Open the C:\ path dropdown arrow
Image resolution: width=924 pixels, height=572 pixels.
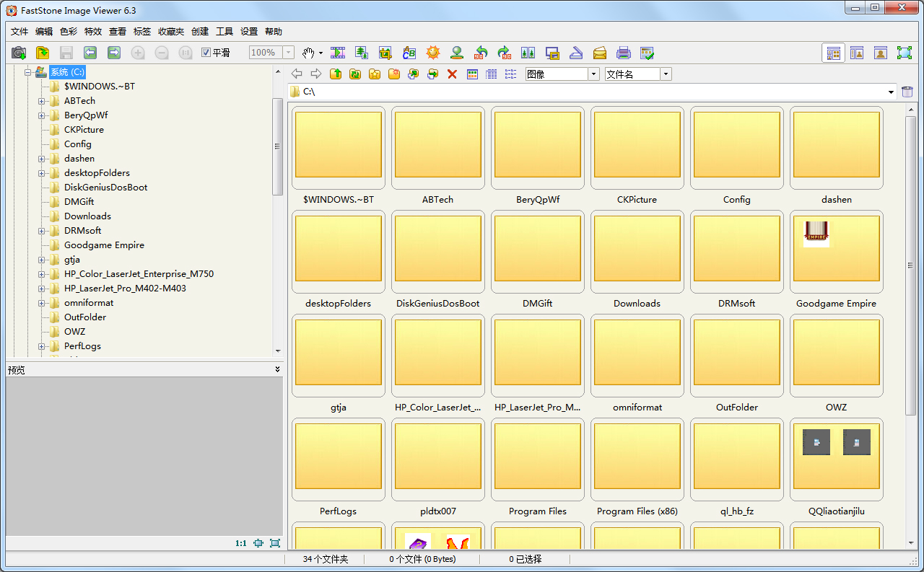click(x=892, y=92)
